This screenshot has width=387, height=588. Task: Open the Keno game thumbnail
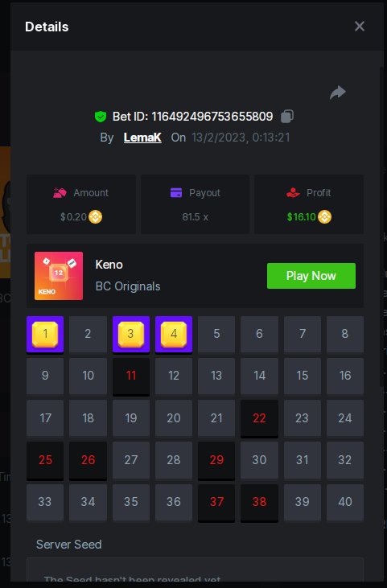tap(59, 276)
